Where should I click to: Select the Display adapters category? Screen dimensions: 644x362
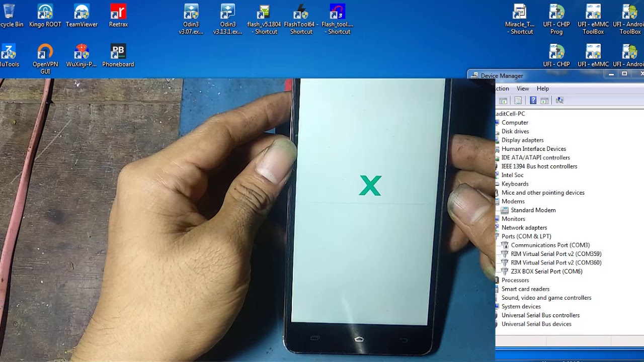[x=522, y=140]
